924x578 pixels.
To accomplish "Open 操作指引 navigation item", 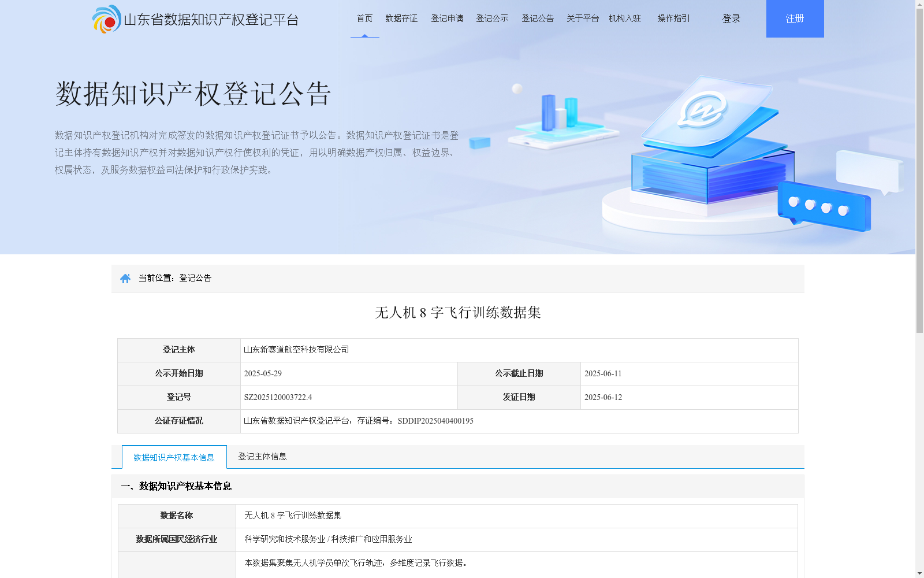I will pyautogui.click(x=673, y=18).
